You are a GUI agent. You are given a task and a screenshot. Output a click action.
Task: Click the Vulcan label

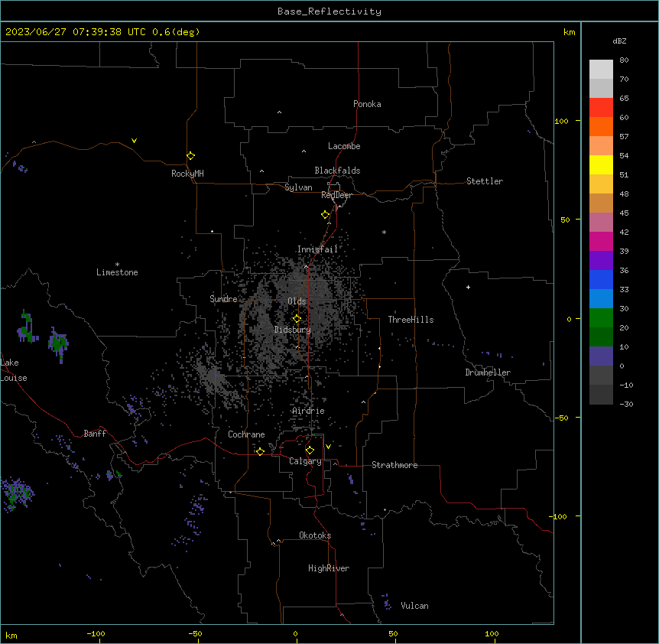point(415,606)
